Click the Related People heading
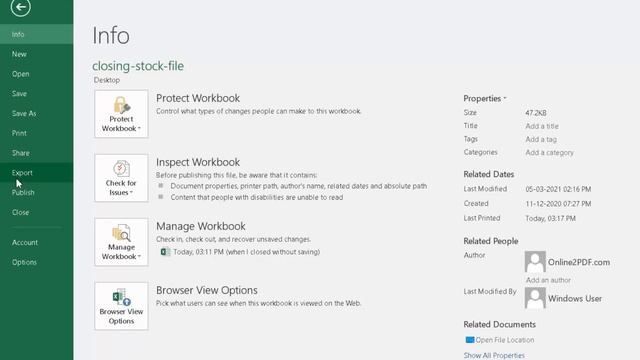640x360 pixels. (491, 241)
